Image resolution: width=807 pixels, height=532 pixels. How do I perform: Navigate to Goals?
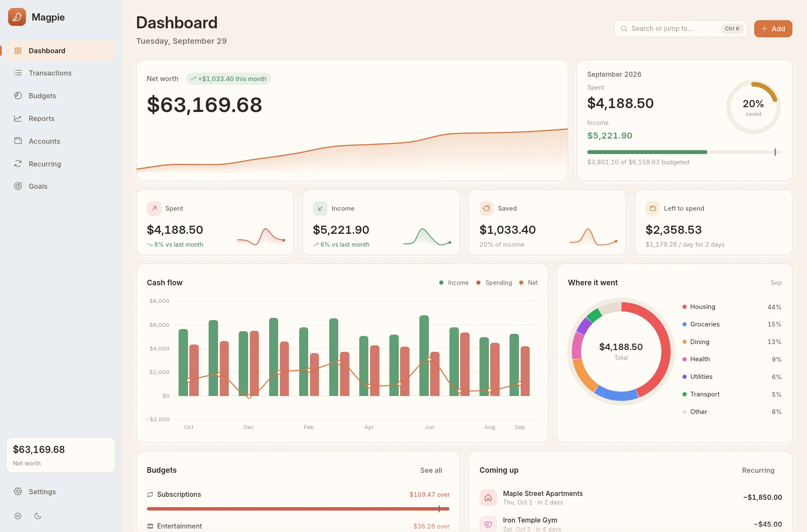(61, 186)
